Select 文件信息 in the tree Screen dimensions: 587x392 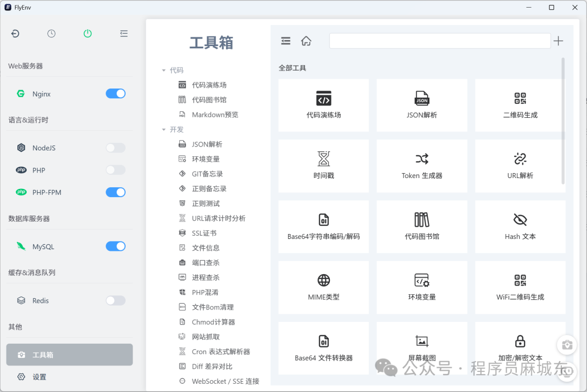coord(205,248)
